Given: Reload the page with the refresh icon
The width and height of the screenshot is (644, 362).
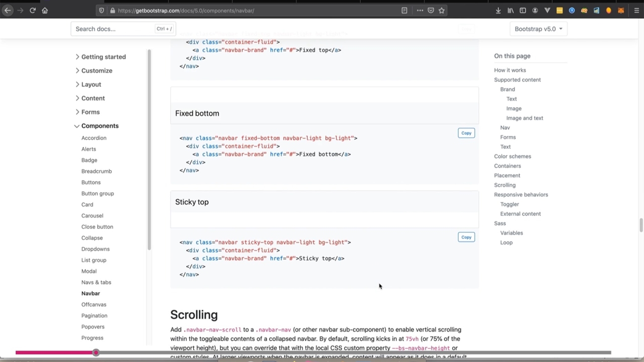Looking at the screenshot, I should coord(32,11).
